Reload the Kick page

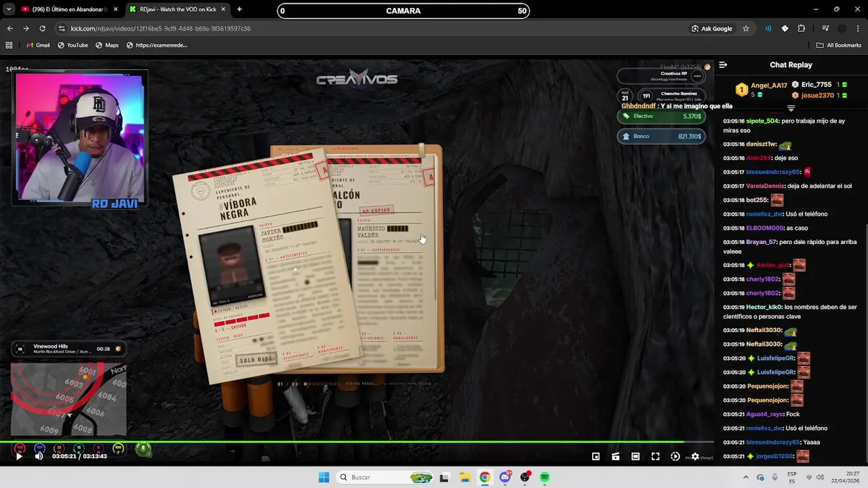(42, 28)
